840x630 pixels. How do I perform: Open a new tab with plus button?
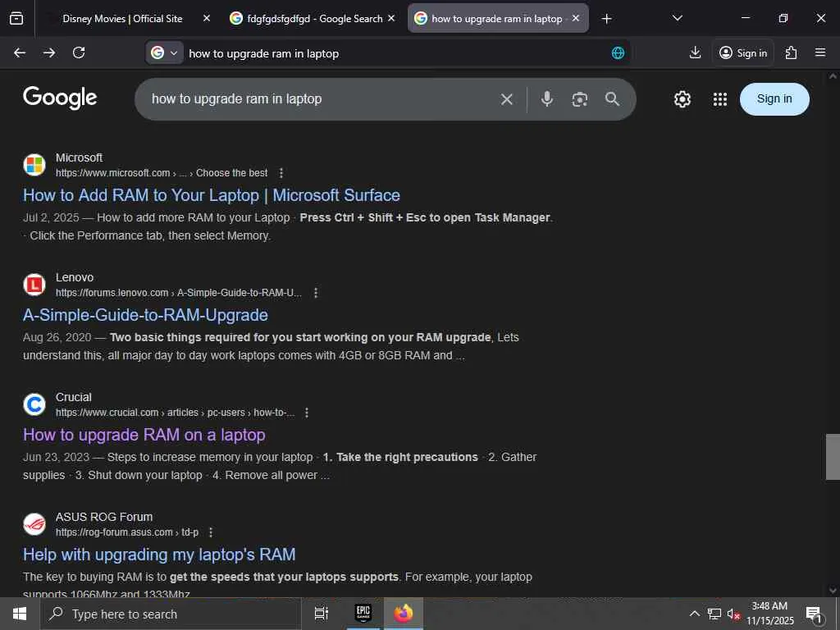click(x=606, y=19)
